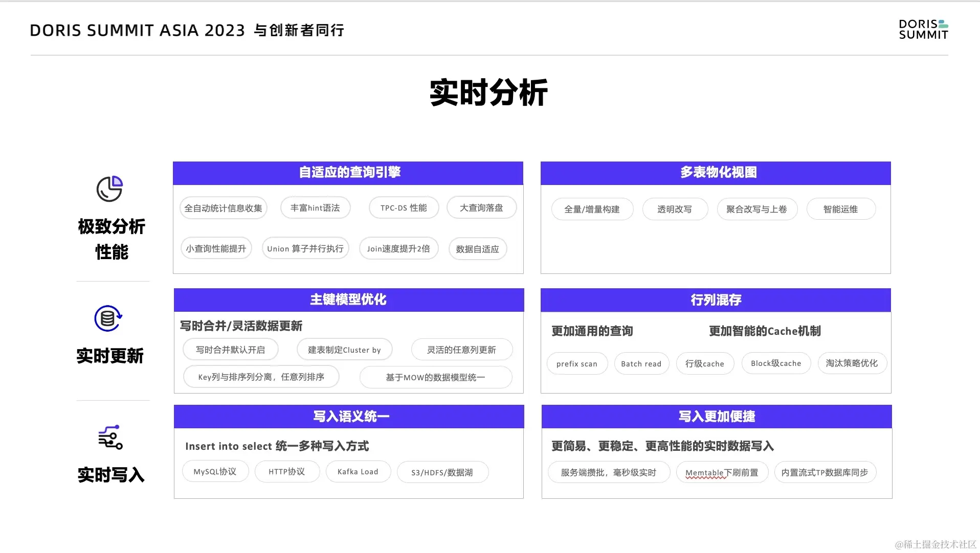Click the 极致分析性能 label
The image size is (980, 553).
click(112, 239)
